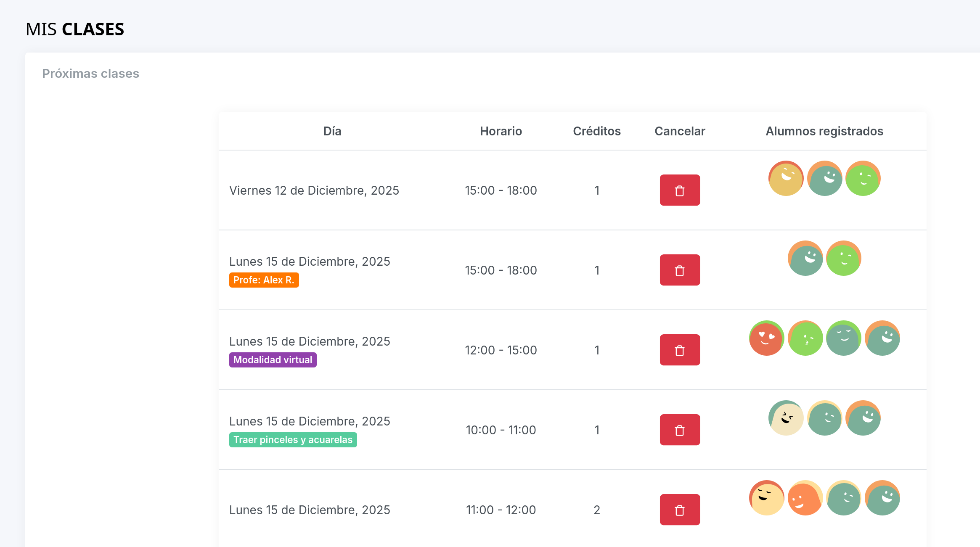Click green kissing avatar in 12:00 class
This screenshot has width=980, height=547.
coord(805,338)
